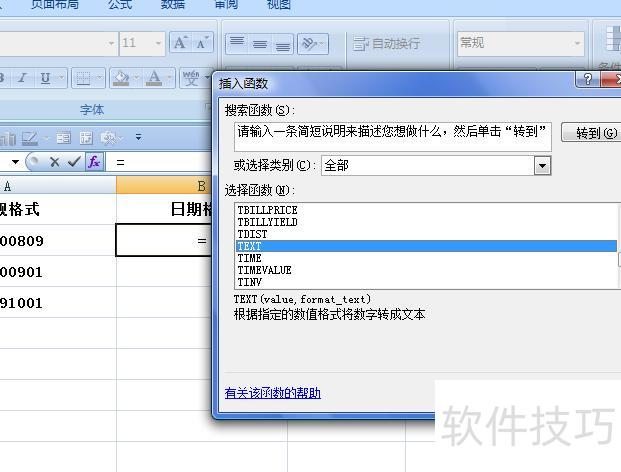Open the 页面布局 ribbon tab
The image size is (621, 472).
click(55, 5)
